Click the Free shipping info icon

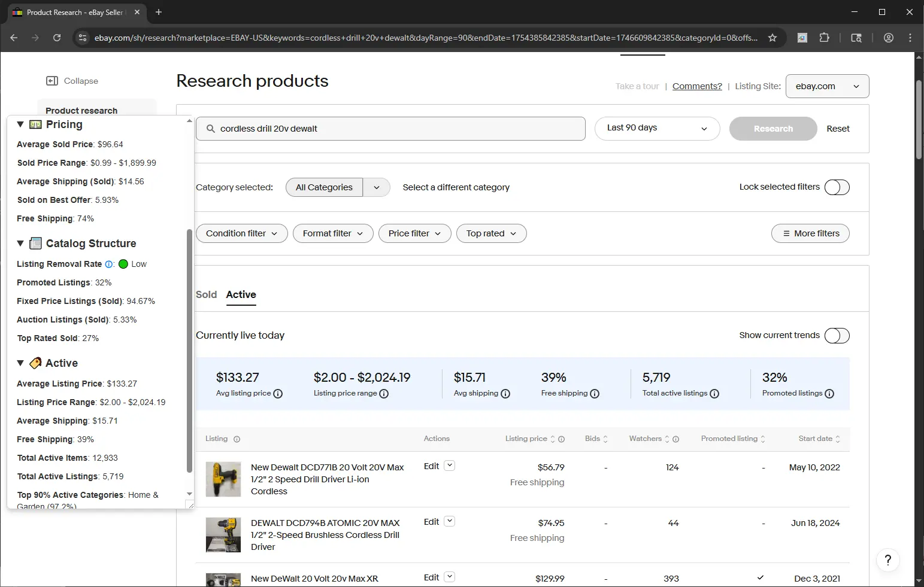(x=595, y=394)
